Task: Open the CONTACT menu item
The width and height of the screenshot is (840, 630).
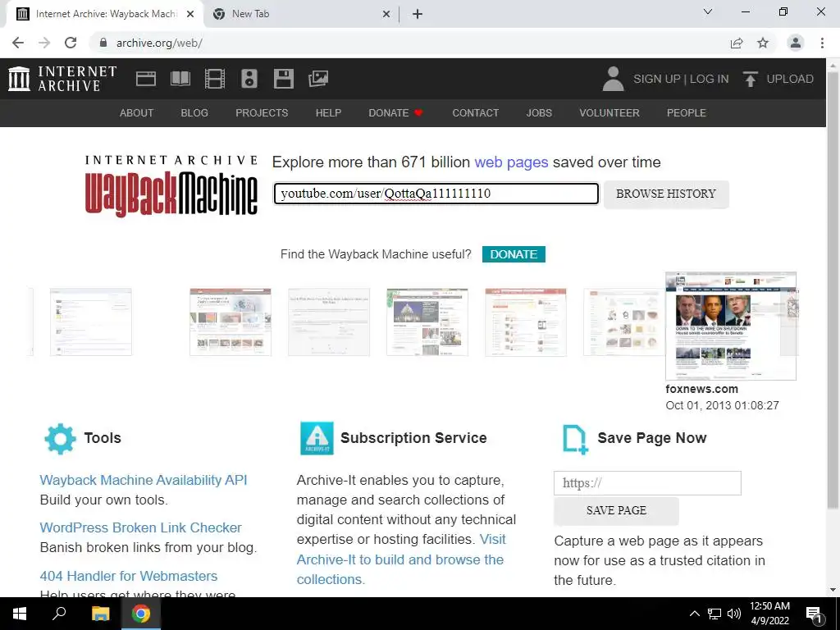Action: click(475, 113)
